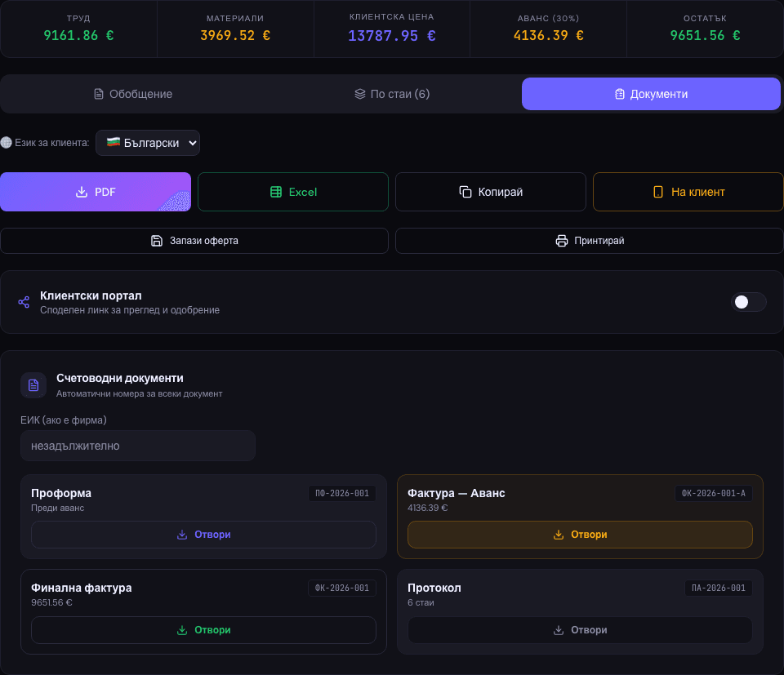784x675 pixels.
Task: Click the Аванс (30%) value 4136.39 €
Action: pos(549,35)
